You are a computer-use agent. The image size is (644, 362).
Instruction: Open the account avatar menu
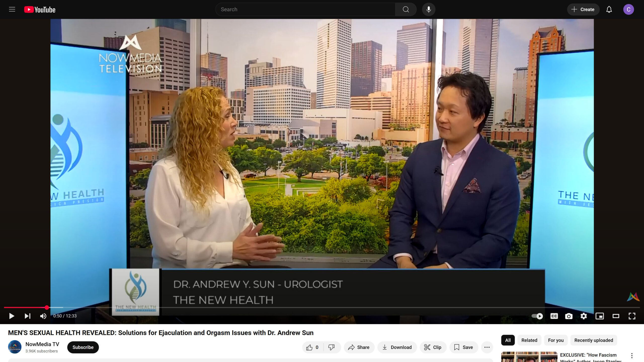coord(628,10)
